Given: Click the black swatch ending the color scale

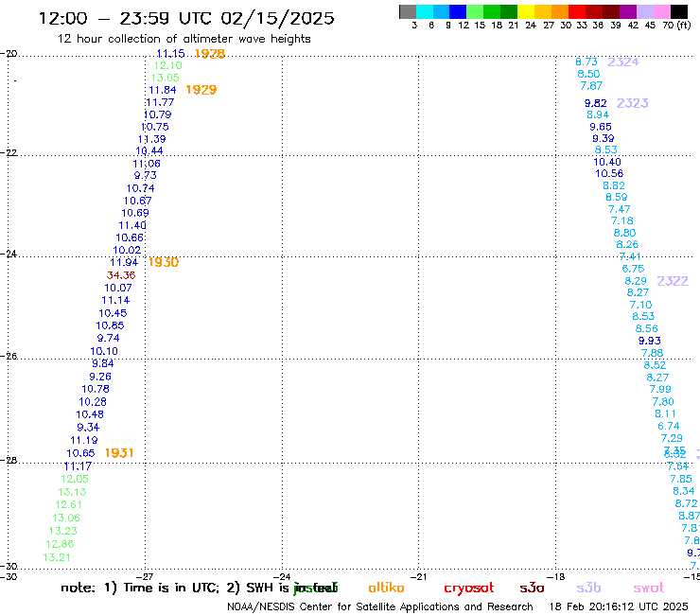Looking at the screenshot, I should [x=679, y=12].
